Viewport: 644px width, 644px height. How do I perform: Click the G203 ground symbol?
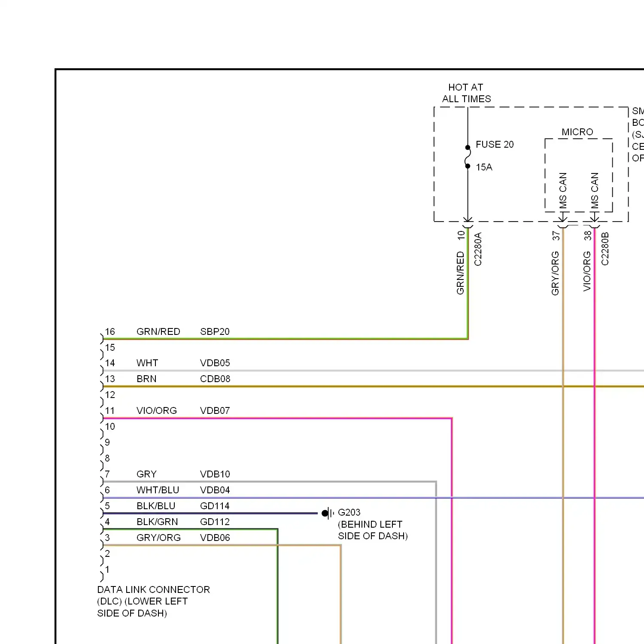pyautogui.click(x=328, y=513)
